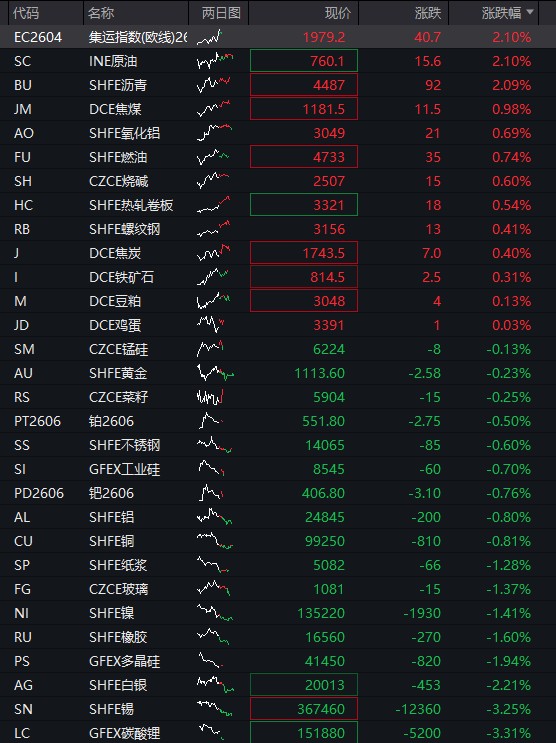The width and height of the screenshot is (556, 743).
Task: Select the boxed 367460 tin price
Action: click(x=304, y=709)
